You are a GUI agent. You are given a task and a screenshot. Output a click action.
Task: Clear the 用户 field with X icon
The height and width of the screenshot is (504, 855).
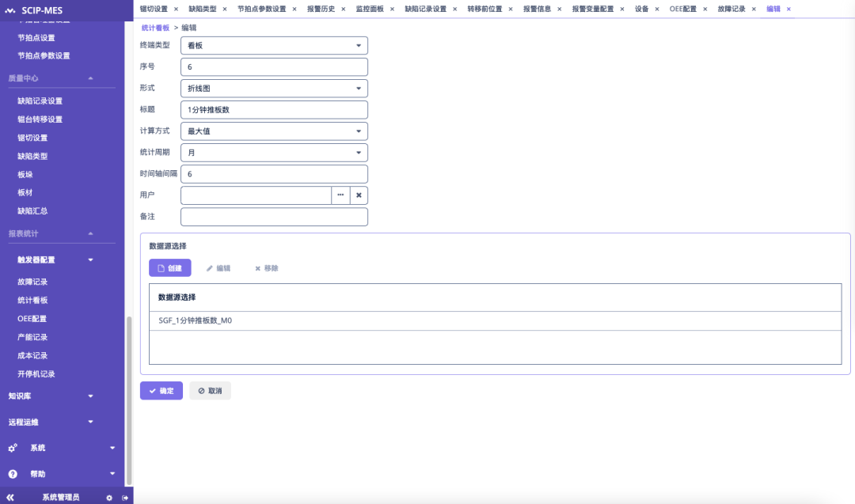click(359, 195)
